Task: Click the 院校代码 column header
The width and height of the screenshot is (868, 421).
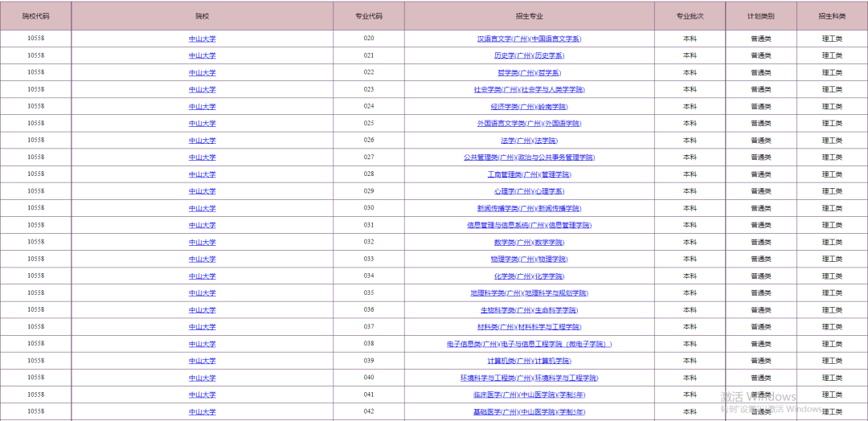Action: [35, 16]
